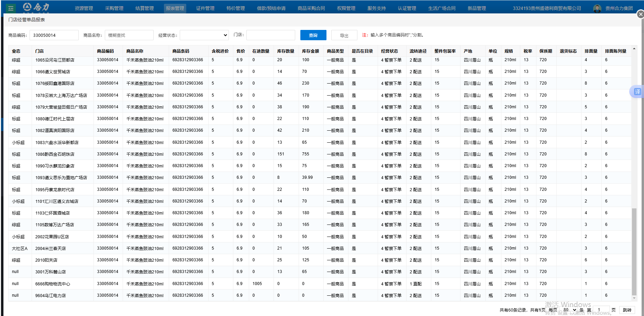Click the blue 译 translate icon

point(637,91)
